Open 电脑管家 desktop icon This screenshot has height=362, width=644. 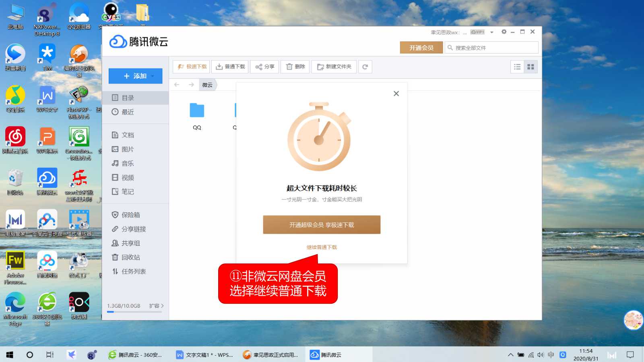[15, 223]
